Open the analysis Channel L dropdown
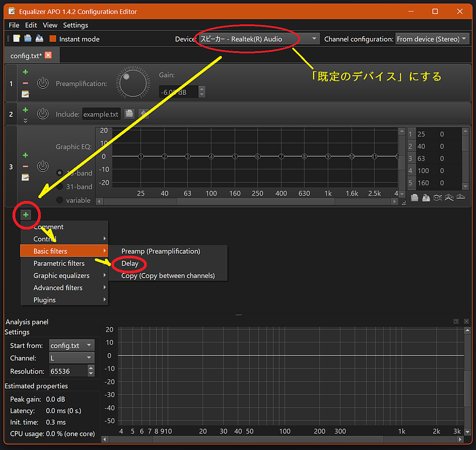476x450 pixels. 71,358
